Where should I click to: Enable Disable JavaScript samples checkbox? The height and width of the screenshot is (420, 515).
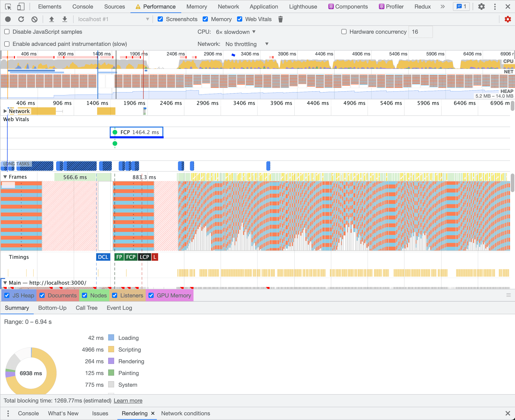pos(7,32)
